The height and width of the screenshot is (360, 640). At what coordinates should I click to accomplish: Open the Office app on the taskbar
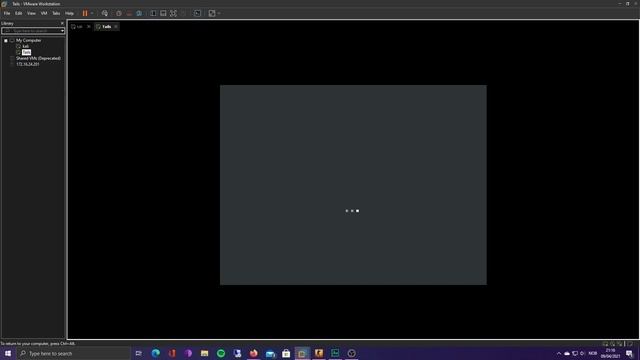pyautogui.click(x=172, y=353)
